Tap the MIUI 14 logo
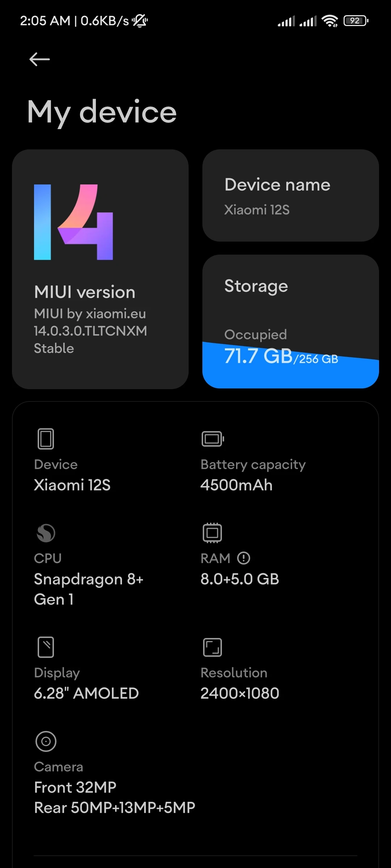The image size is (391, 868). coord(73,222)
